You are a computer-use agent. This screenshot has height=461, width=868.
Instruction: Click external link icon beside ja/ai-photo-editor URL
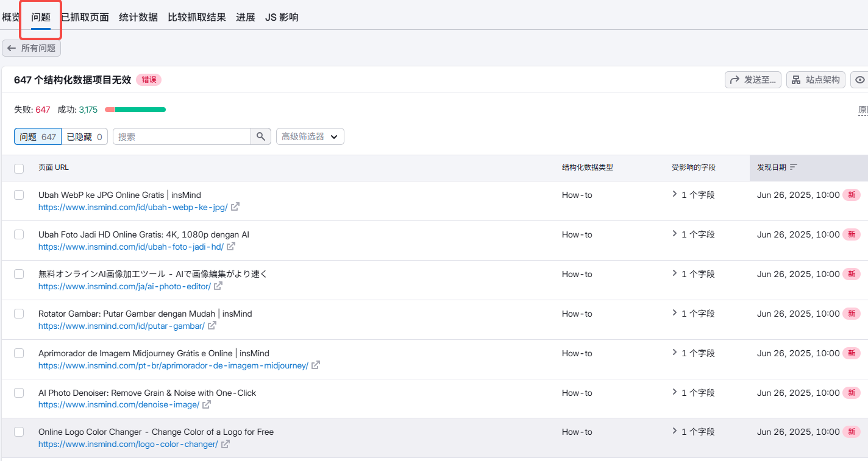(x=218, y=286)
